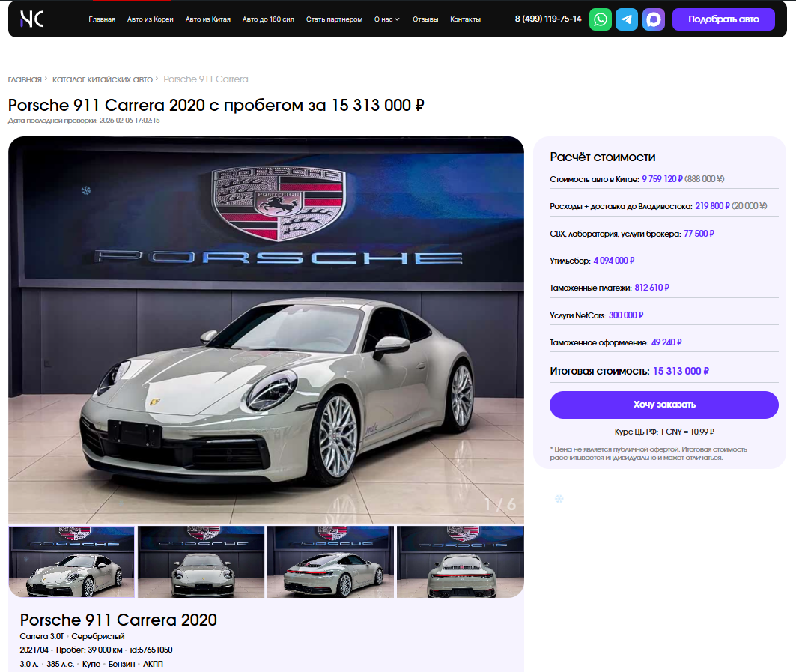This screenshot has height=672, width=796.
Task: Expand the «О нас» dropdown menu
Action: 386,19
